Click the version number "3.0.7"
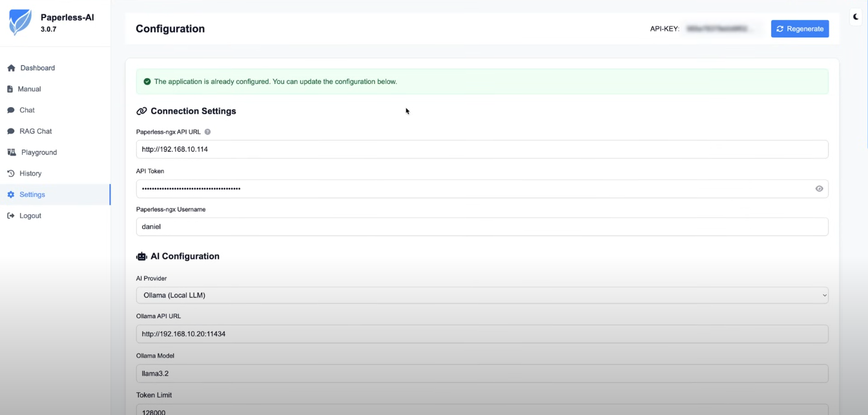The width and height of the screenshot is (868, 415). (48, 30)
